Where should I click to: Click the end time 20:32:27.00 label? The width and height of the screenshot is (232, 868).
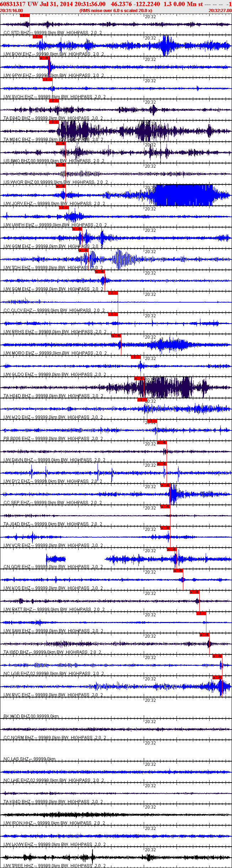click(x=220, y=11)
